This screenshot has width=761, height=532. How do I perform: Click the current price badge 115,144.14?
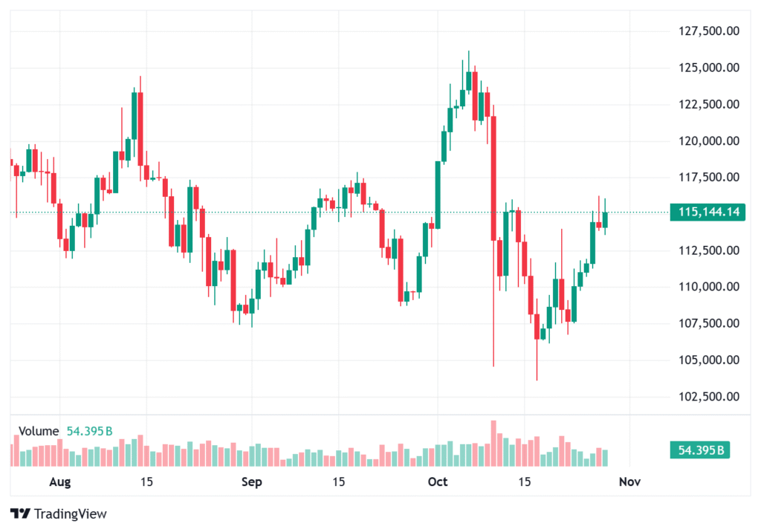[x=709, y=213]
